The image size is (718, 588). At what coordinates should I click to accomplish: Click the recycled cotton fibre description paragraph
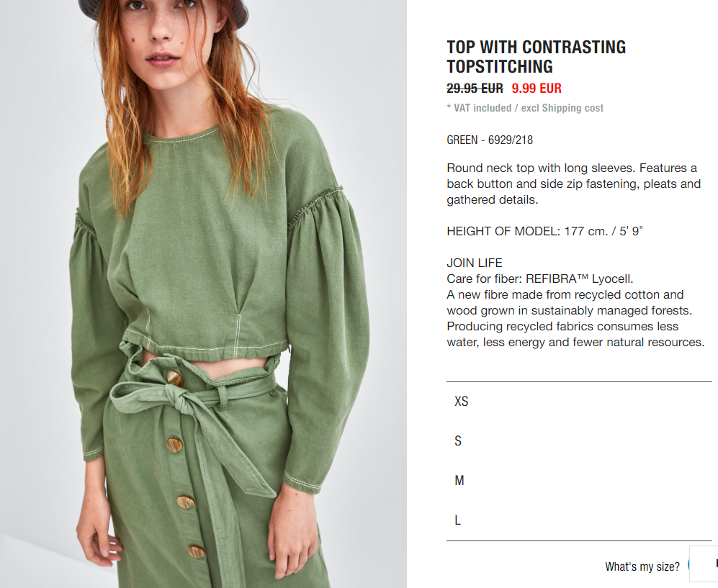[x=575, y=318]
